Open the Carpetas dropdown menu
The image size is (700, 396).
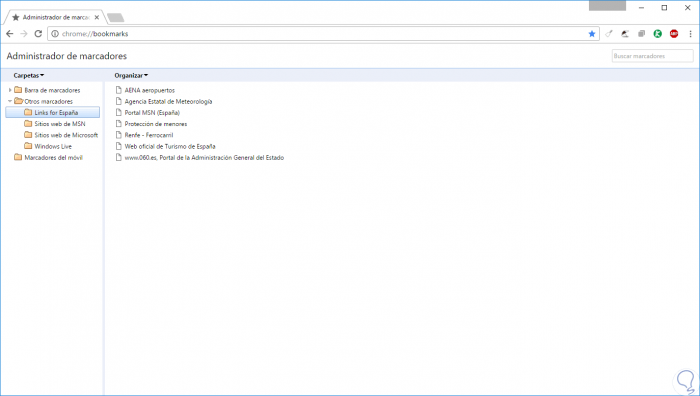(x=29, y=75)
